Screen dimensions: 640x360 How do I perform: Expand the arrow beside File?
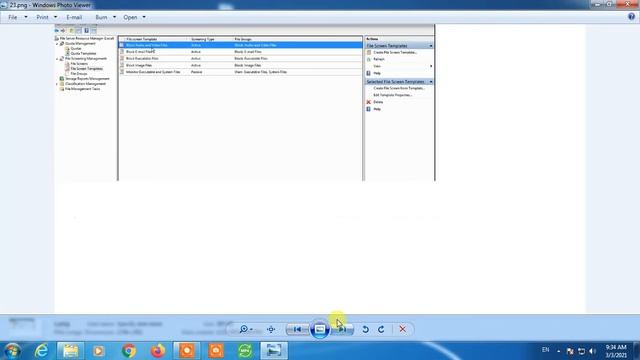(26, 17)
